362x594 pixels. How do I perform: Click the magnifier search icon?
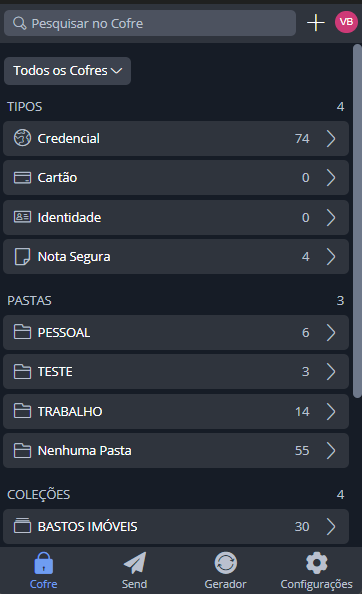coord(19,23)
